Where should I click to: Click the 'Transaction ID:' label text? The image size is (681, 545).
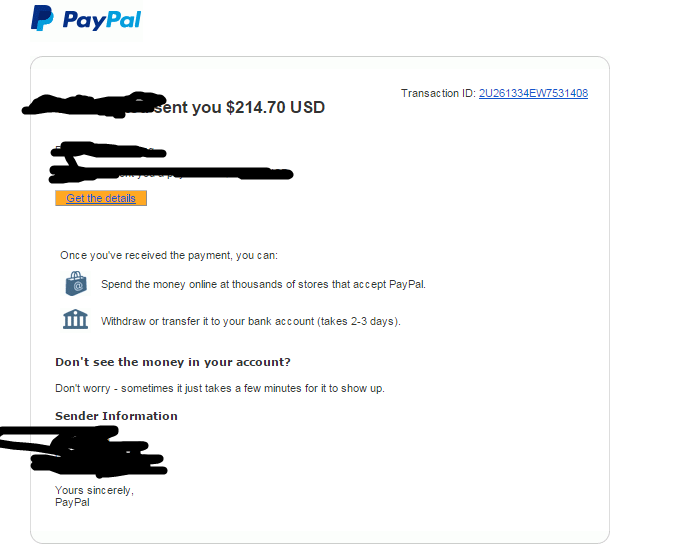point(438,93)
